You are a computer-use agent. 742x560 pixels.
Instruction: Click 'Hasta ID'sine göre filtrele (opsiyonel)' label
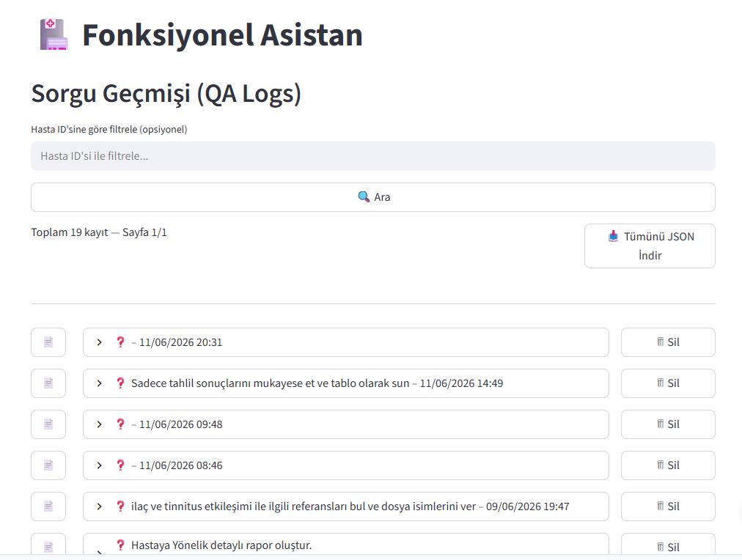[x=109, y=129]
